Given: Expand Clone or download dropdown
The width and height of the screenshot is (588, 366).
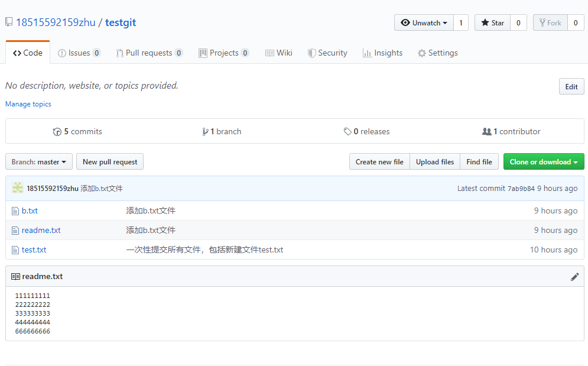Looking at the screenshot, I should pos(544,162).
